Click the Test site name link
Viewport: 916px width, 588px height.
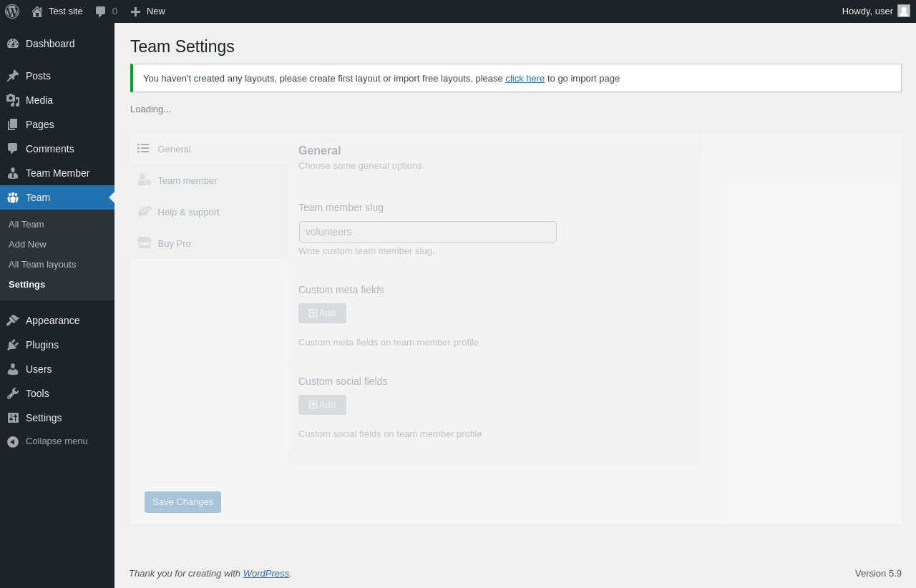pyautogui.click(x=66, y=11)
